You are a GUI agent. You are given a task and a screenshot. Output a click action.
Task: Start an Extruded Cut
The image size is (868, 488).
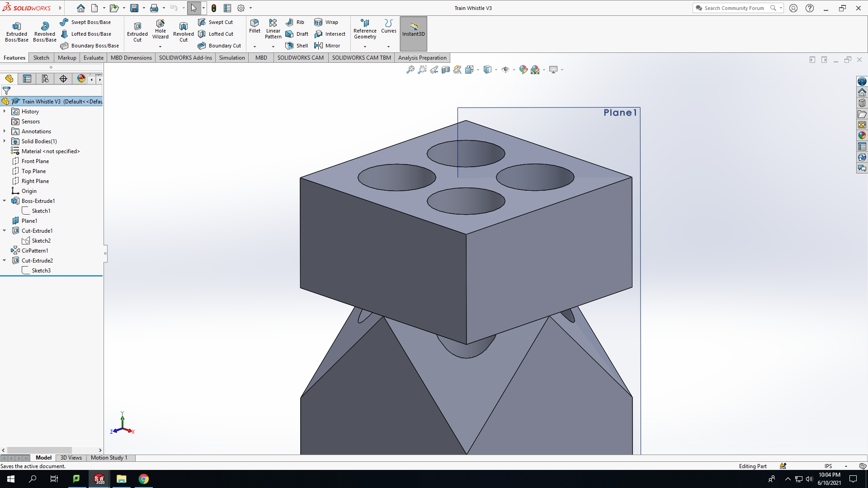(137, 32)
